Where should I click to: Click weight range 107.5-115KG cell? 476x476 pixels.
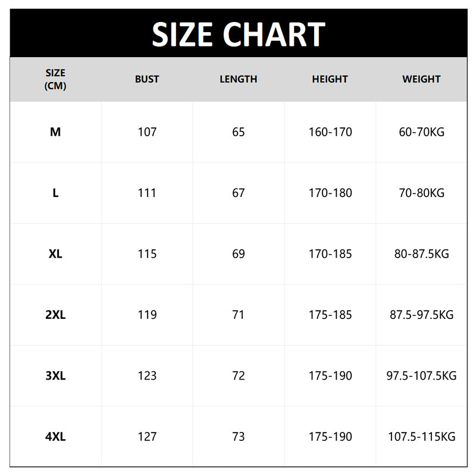(x=421, y=437)
